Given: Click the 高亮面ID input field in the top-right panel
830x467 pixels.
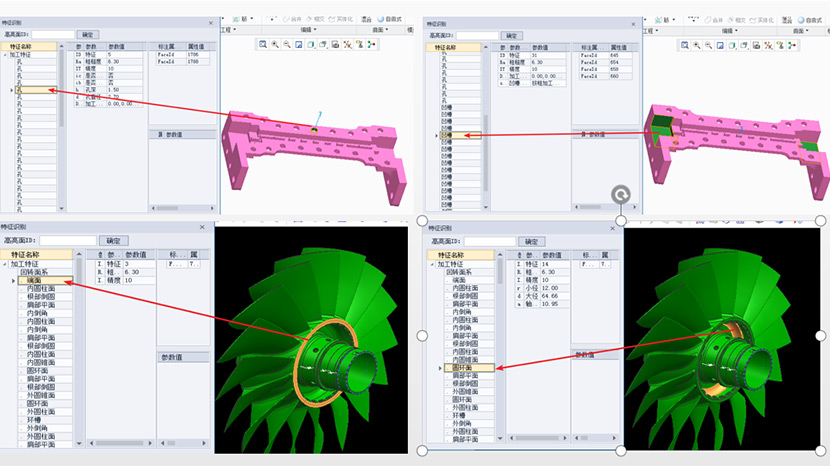Looking at the screenshot, I should point(474,34).
